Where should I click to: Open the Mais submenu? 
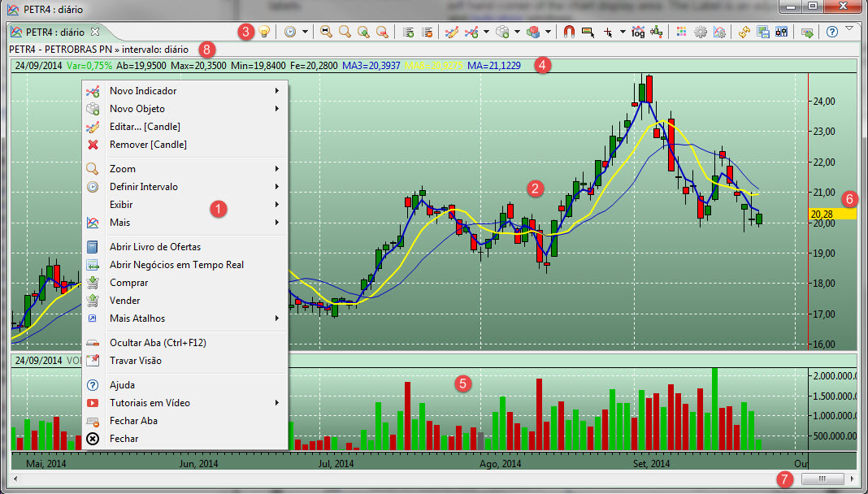click(185, 223)
